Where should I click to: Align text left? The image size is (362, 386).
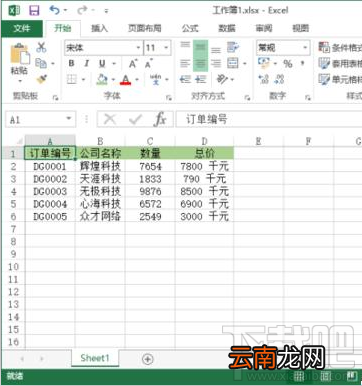click(185, 63)
